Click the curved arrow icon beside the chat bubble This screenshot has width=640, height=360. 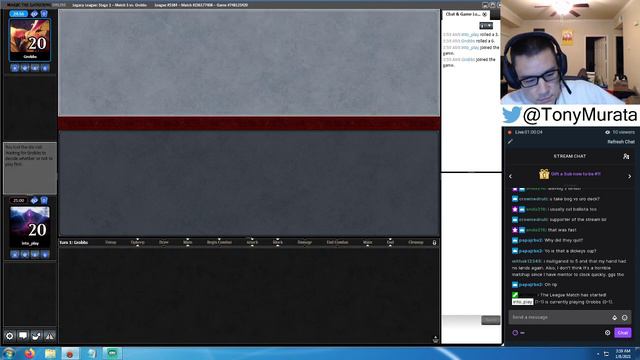tap(36, 336)
